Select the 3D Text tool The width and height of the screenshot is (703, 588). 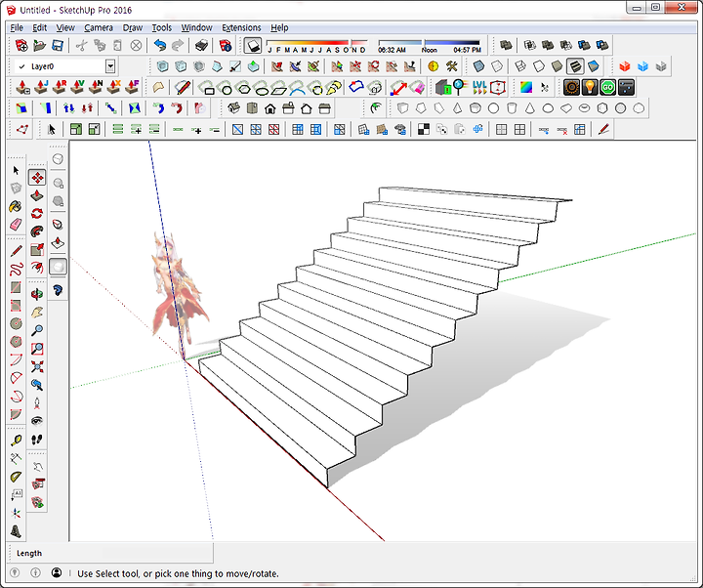tap(16, 531)
